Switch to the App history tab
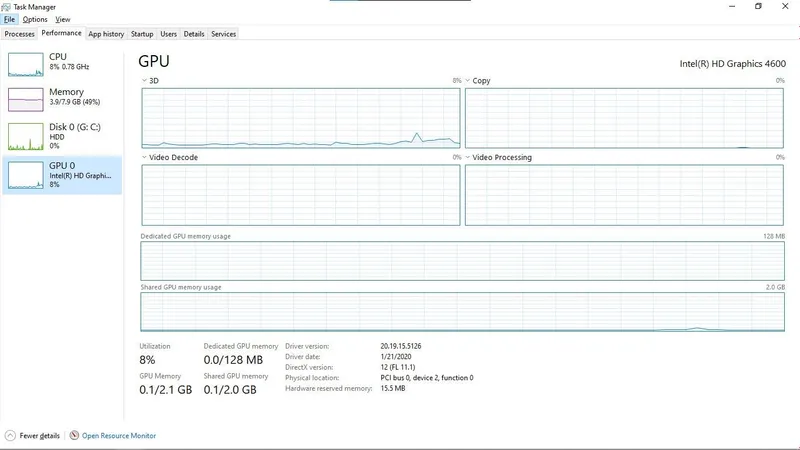 (106, 34)
